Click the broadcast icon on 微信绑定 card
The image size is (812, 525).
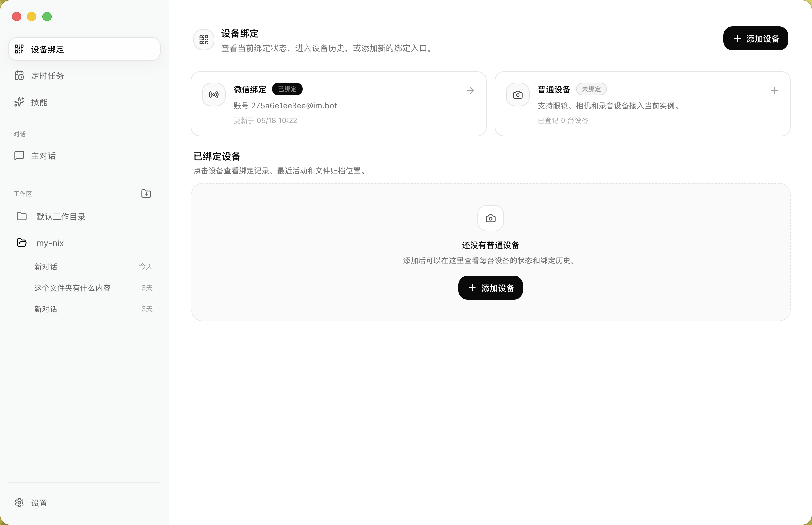coord(213,95)
